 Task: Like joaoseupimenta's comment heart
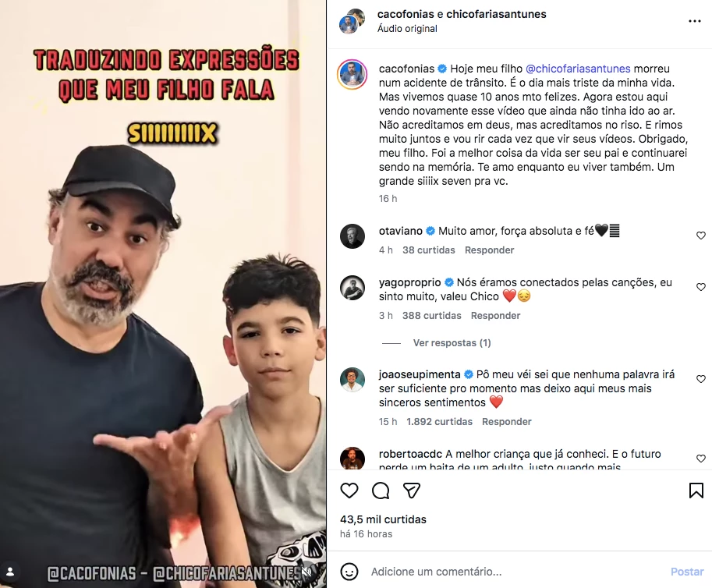click(x=701, y=379)
